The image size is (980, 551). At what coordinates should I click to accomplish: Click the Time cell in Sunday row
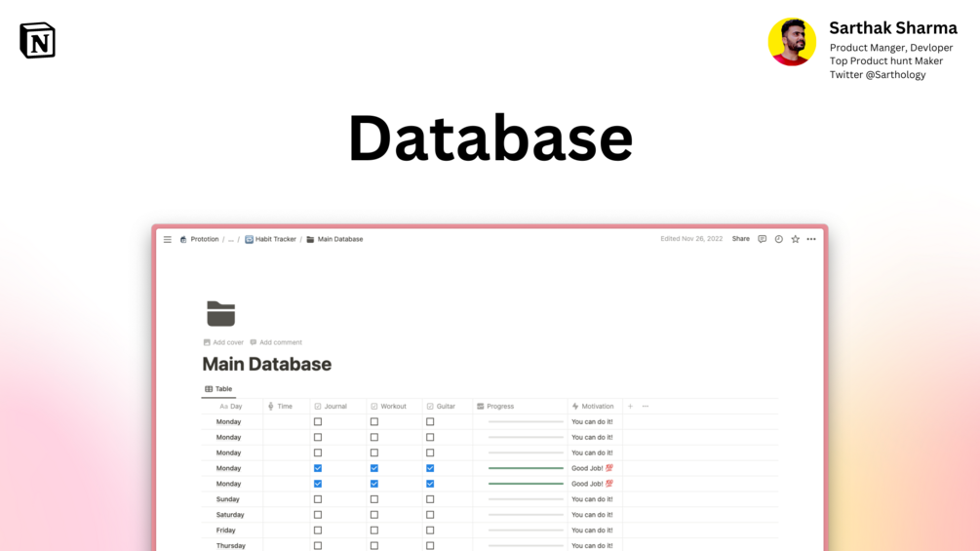pos(287,499)
